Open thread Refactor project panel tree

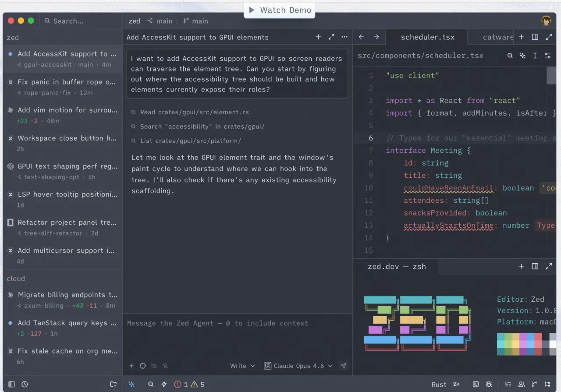(x=63, y=227)
